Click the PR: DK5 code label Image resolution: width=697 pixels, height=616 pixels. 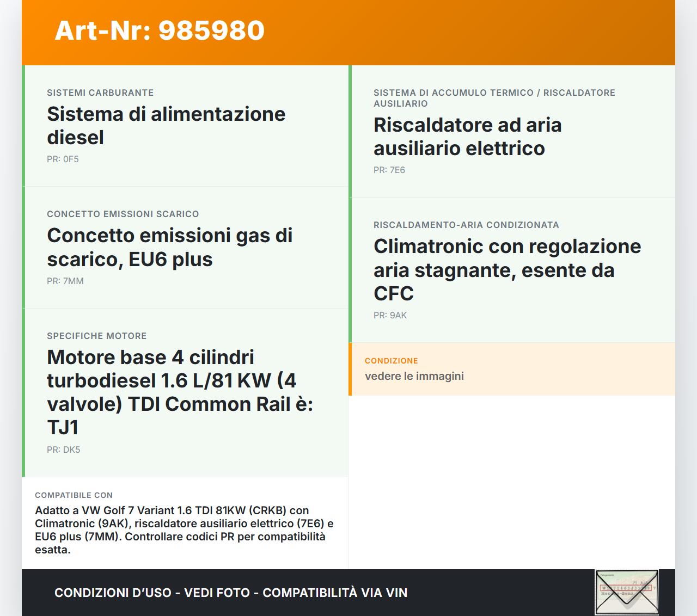[63, 449]
